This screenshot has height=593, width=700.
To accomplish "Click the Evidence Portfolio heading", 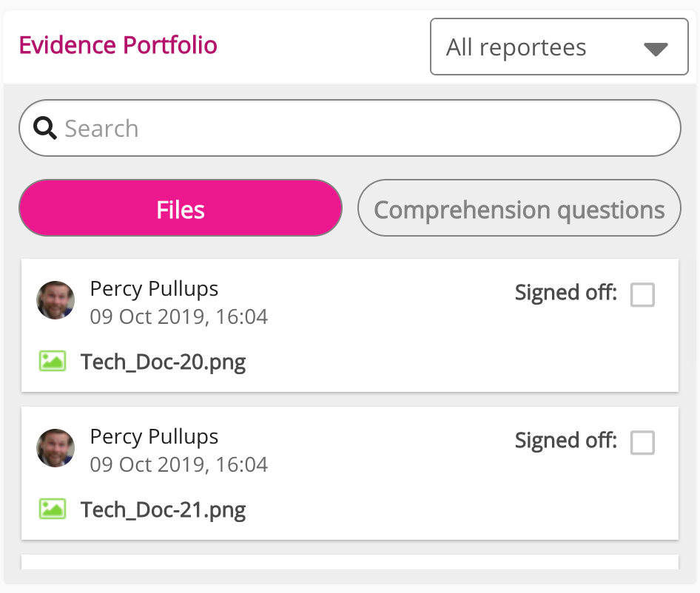I will [118, 46].
